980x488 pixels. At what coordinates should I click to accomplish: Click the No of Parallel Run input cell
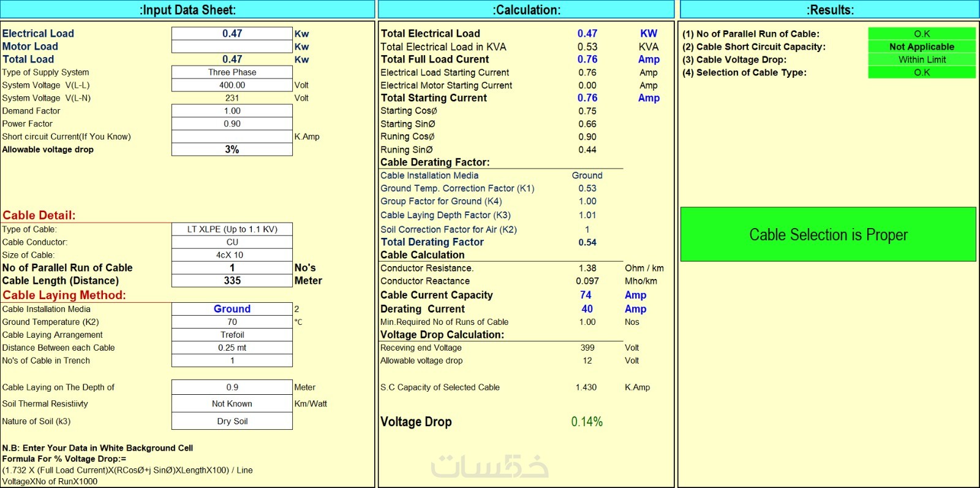232,268
